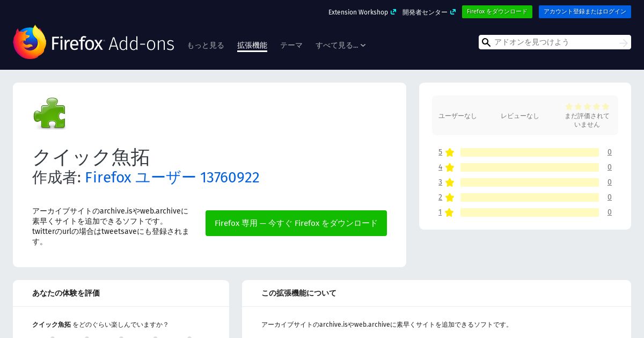This screenshot has height=338, width=644.
Task: Click the この拡張機能について heading
Action: pos(299,293)
